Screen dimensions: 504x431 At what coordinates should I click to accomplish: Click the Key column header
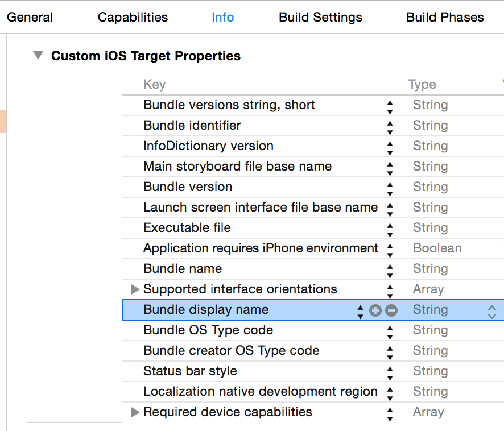click(x=154, y=85)
